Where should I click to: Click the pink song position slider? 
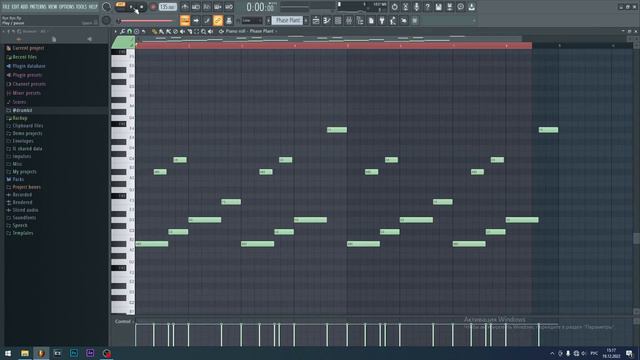pyautogui.click(x=146, y=21)
